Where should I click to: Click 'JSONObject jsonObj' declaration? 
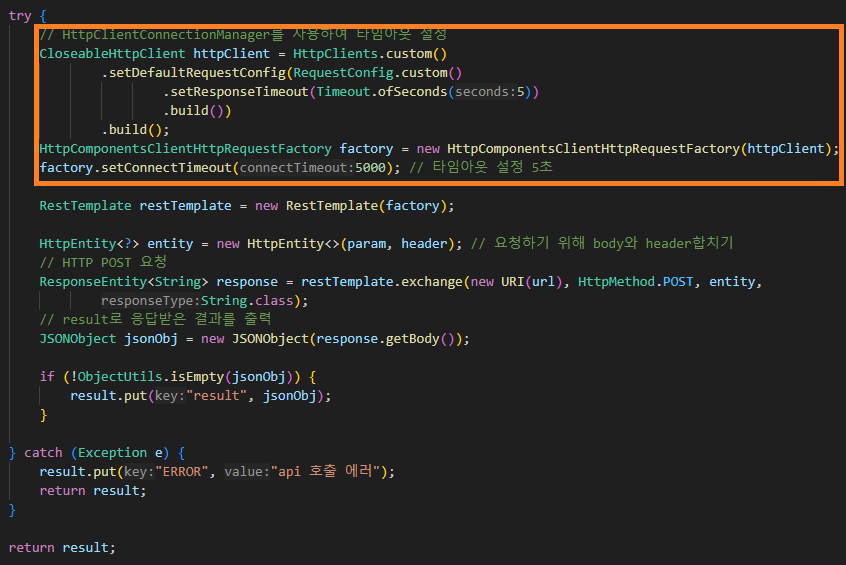point(108,339)
